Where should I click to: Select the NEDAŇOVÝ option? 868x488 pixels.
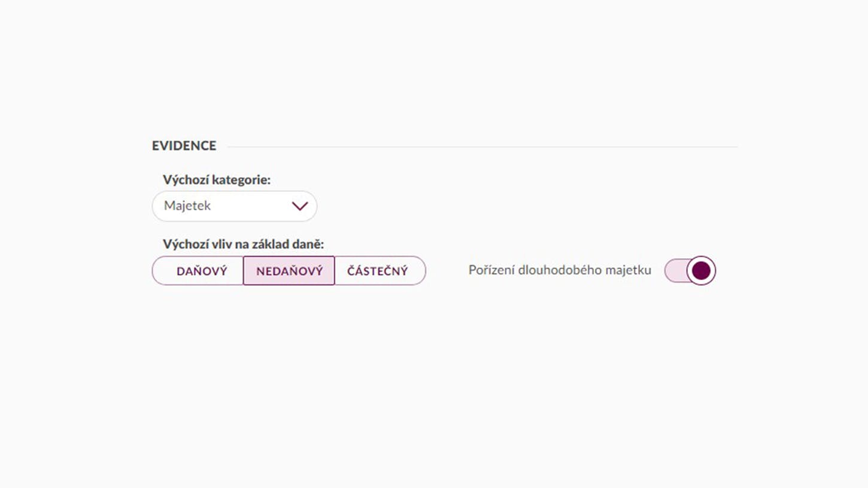click(x=289, y=271)
